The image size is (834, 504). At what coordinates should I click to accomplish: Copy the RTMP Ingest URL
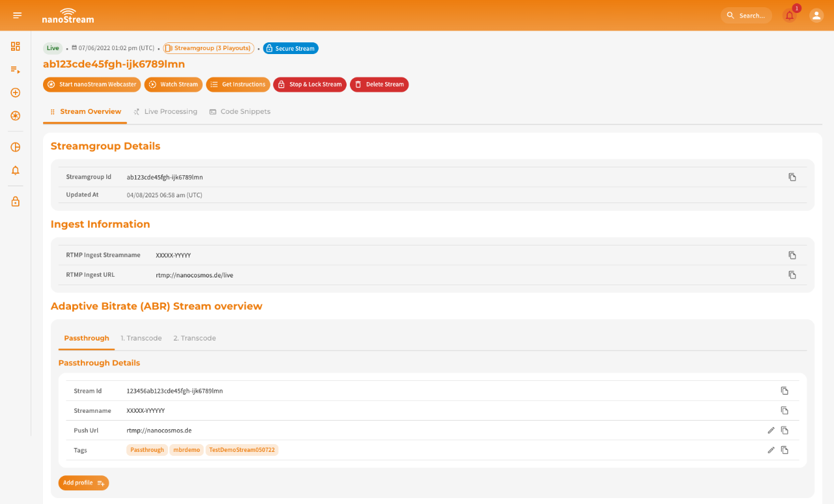click(x=792, y=275)
